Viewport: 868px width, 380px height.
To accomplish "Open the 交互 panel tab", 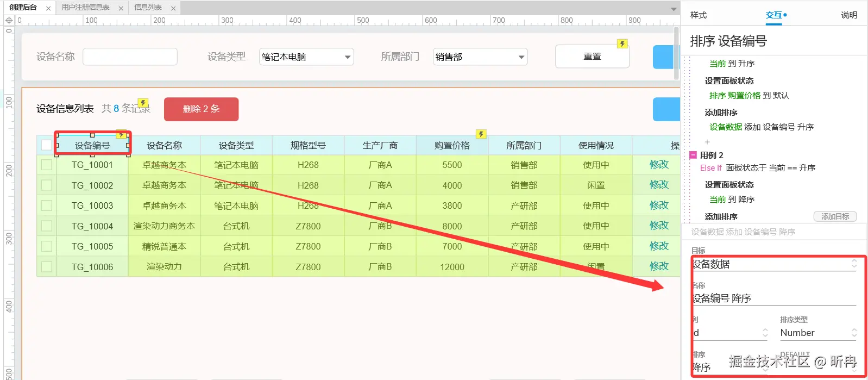I will [x=774, y=15].
